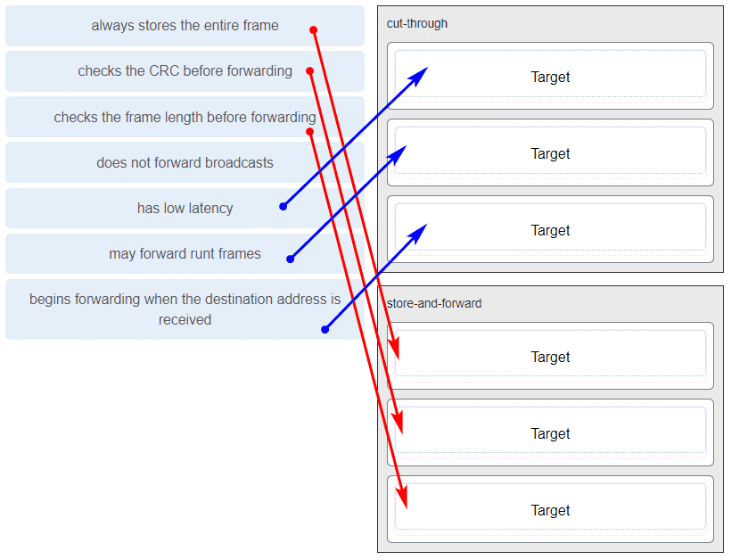Viewport: 731px width, 560px height.
Task: Click the store-and-forward group label
Action: click(x=434, y=303)
